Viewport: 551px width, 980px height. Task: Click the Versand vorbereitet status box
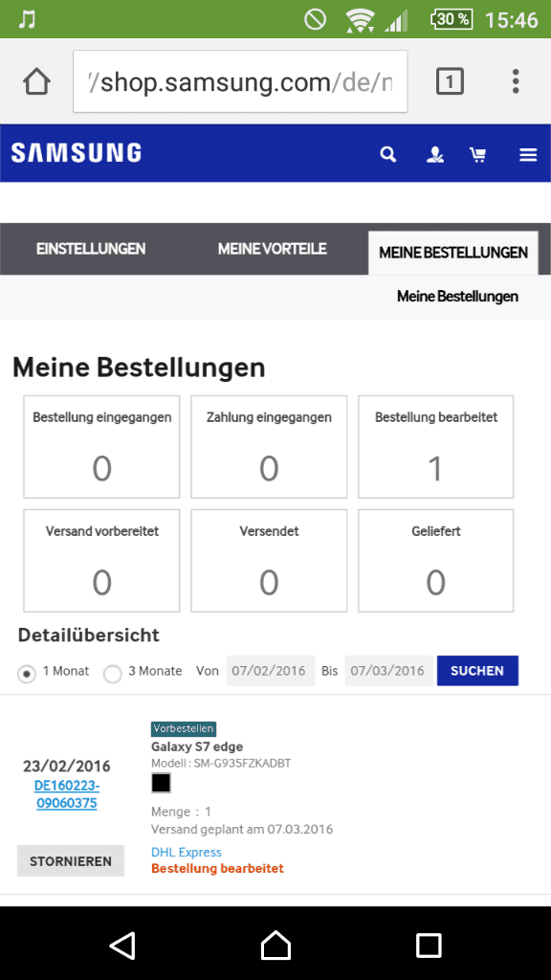pyautogui.click(x=101, y=561)
